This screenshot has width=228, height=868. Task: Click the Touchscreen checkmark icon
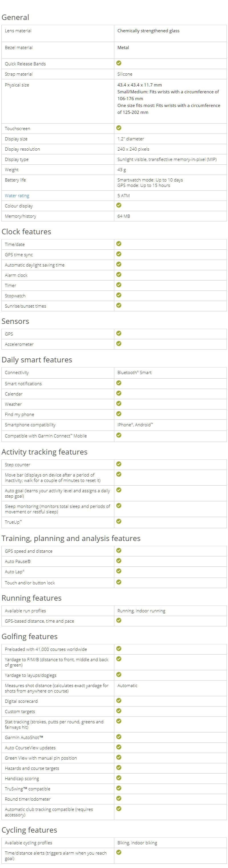point(119,128)
